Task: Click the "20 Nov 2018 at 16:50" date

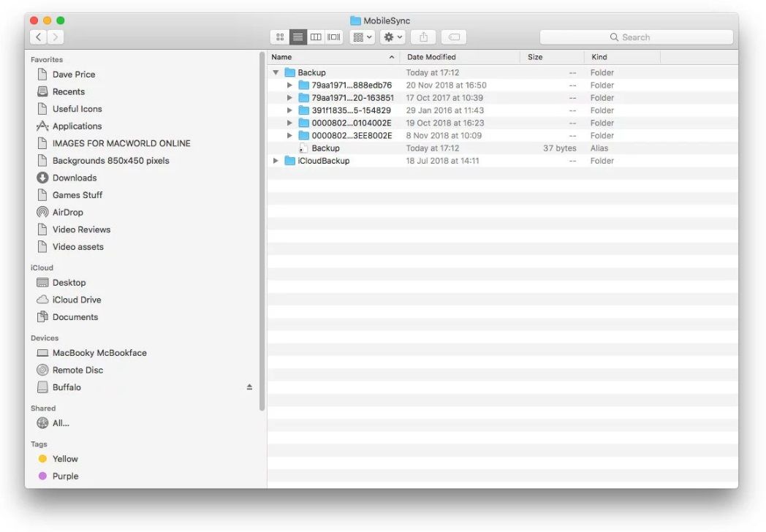Action: (446, 85)
